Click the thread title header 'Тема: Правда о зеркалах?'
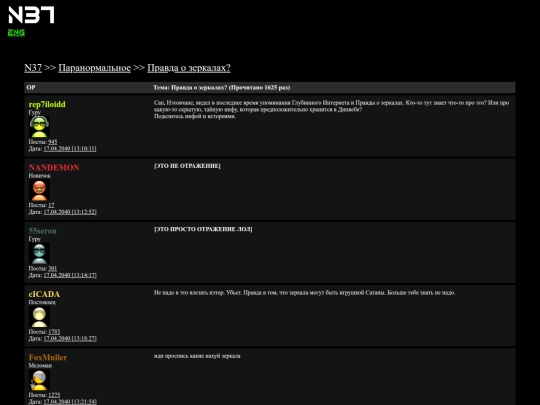Screen dimensions: 540x405 (221, 87)
